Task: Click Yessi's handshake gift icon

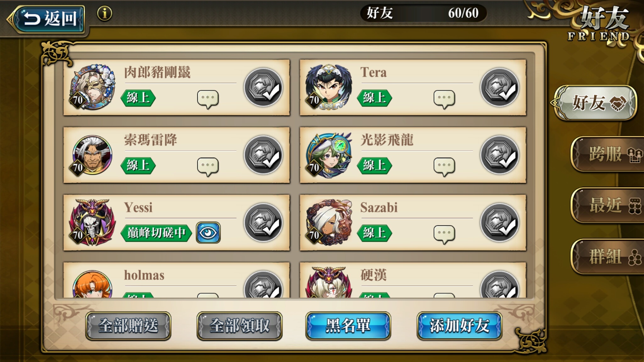Action: pos(264,222)
